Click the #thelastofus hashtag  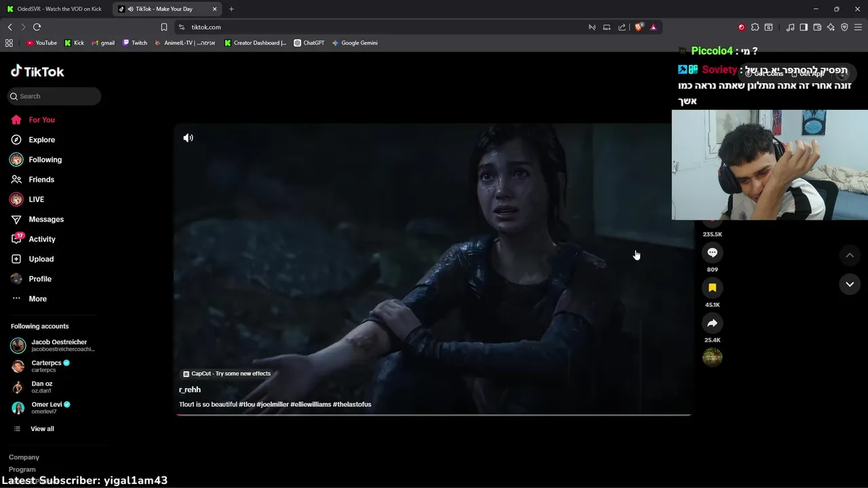[x=352, y=405]
